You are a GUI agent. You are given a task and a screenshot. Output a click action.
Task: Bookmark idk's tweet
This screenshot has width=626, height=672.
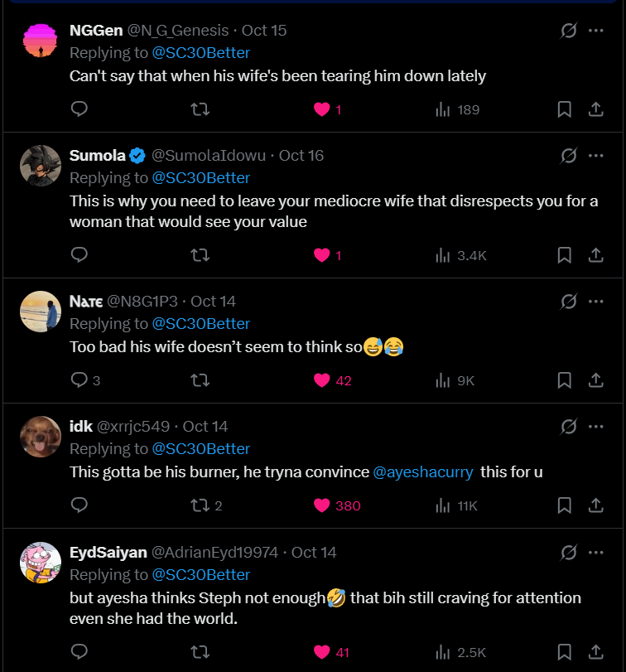click(564, 505)
